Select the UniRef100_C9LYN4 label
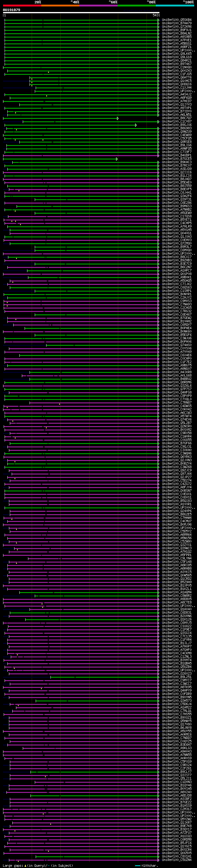This screenshot has height=868, width=197. pos(176,558)
